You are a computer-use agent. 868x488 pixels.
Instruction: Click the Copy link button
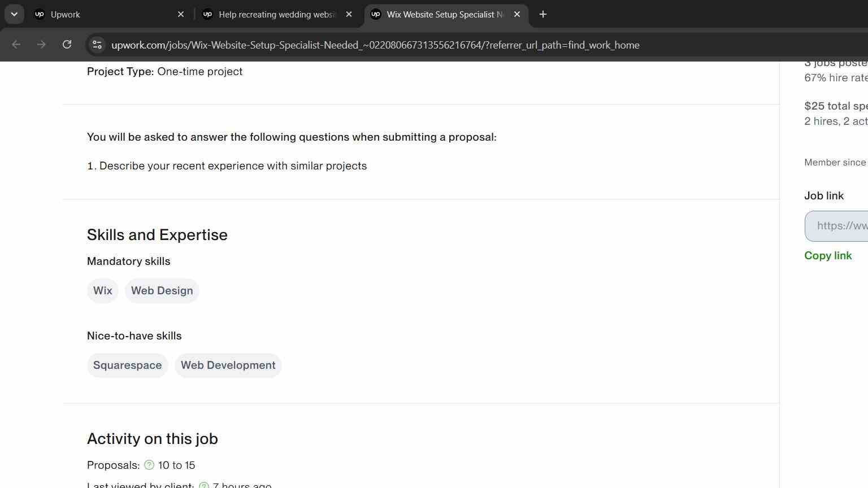(x=828, y=255)
